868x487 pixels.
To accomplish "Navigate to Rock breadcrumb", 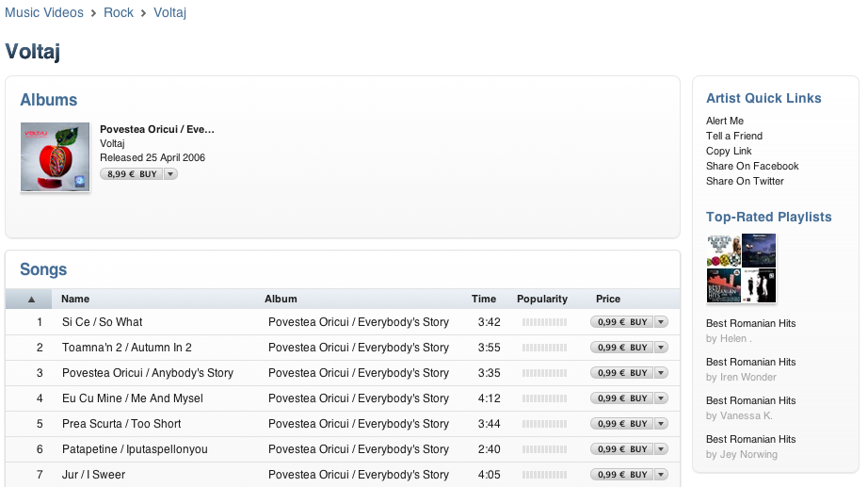I will pyautogui.click(x=119, y=13).
